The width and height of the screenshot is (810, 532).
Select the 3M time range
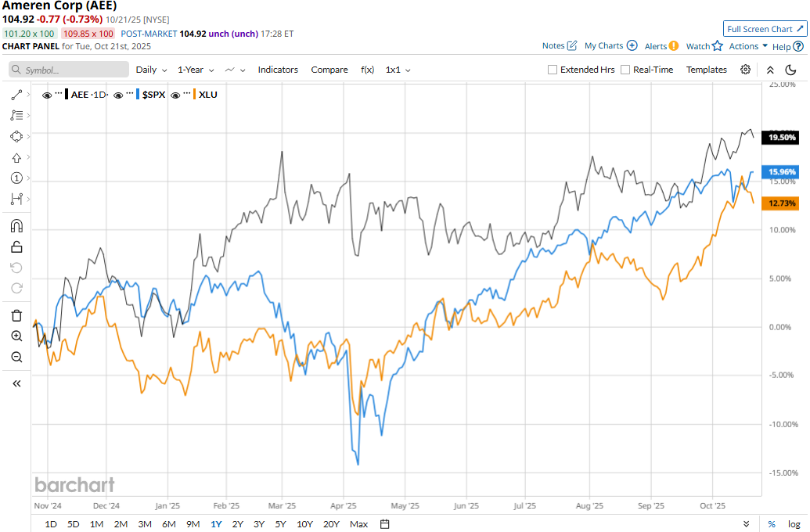point(145,524)
